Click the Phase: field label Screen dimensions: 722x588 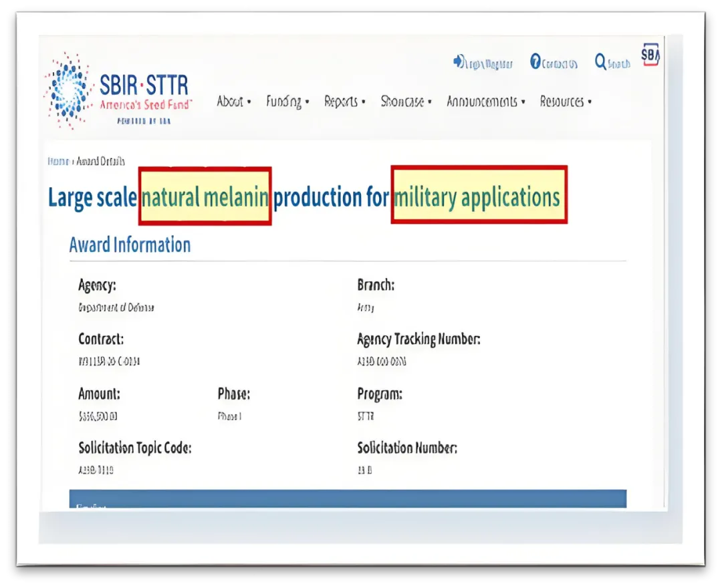click(234, 394)
